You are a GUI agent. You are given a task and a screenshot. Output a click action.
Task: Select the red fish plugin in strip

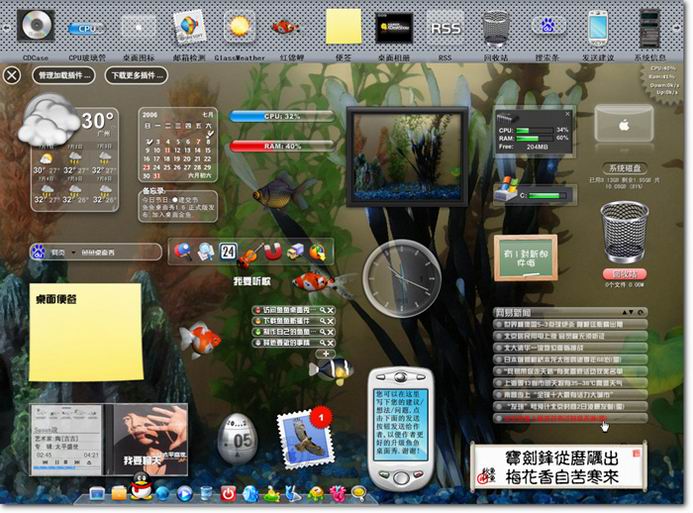point(285,27)
